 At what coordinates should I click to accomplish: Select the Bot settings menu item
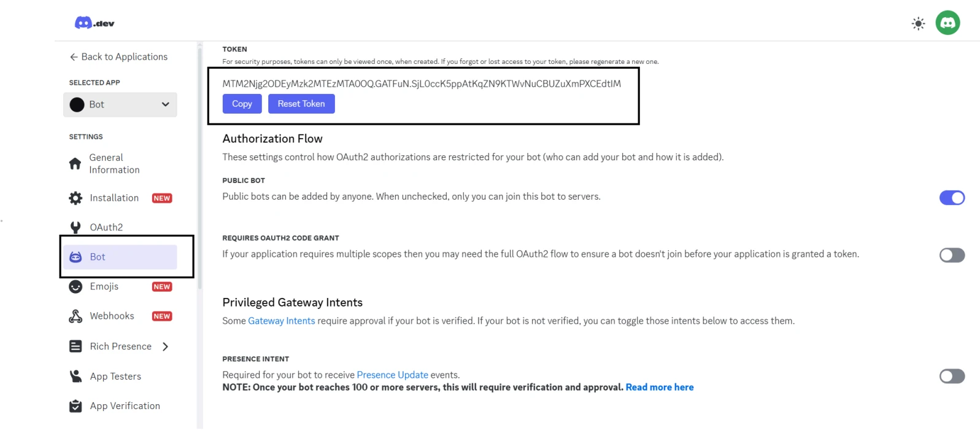click(120, 257)
